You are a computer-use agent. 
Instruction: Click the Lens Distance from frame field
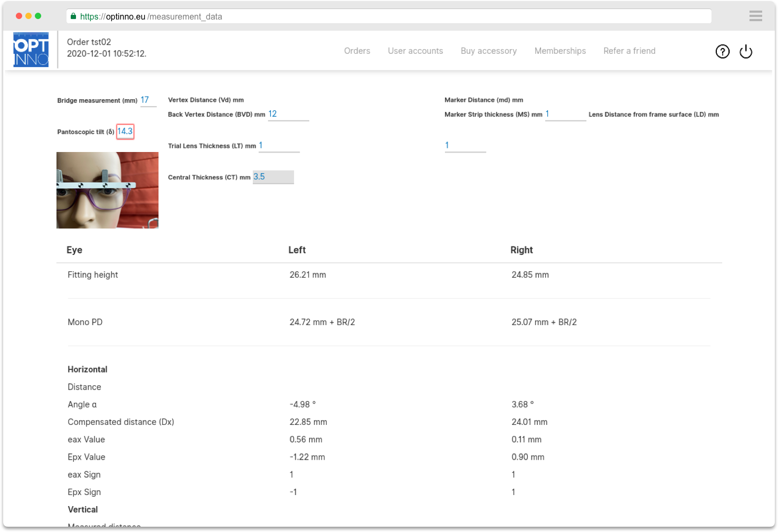(464, 146)
